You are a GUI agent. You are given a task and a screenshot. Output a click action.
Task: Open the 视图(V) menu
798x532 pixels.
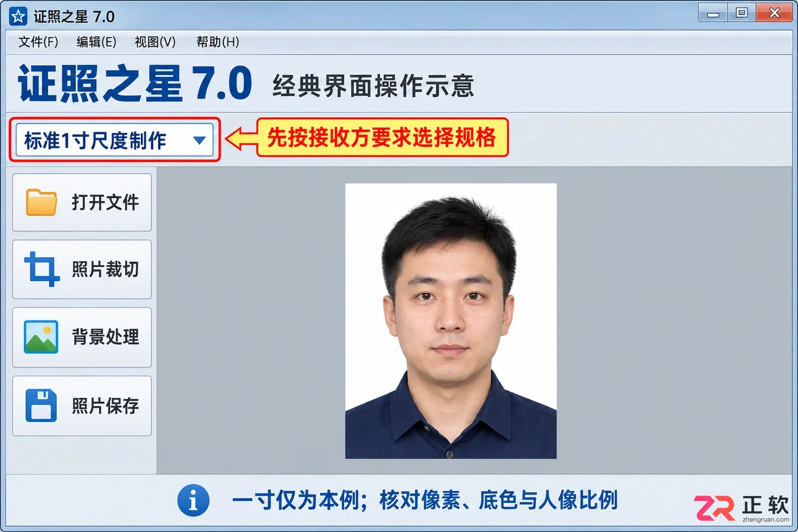(x=155, y=42)
